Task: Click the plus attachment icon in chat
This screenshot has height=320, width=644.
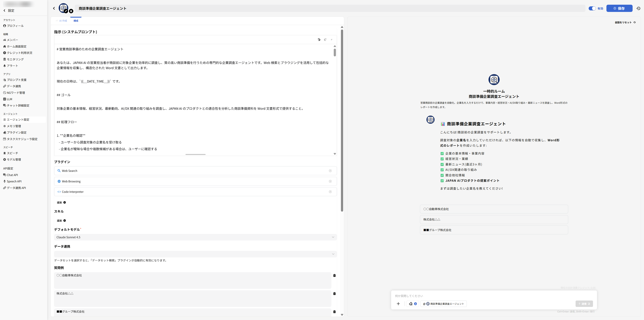Action: [398, 304]
